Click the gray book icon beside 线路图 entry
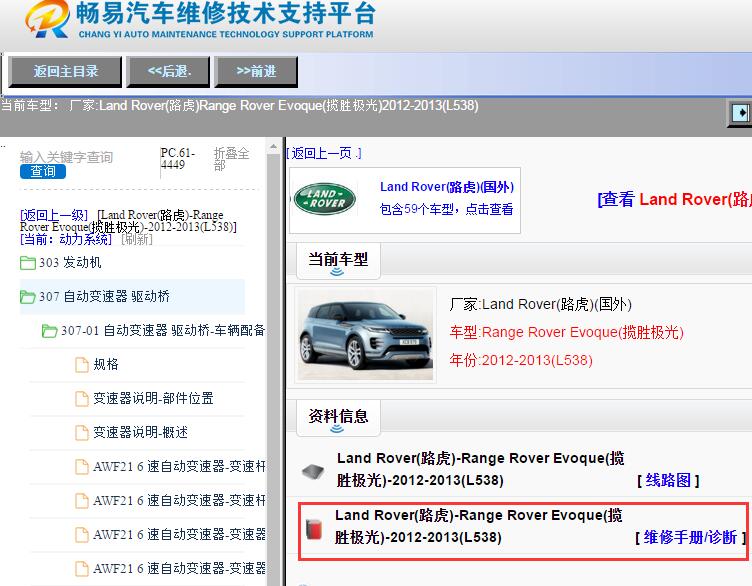 [313, 472]
